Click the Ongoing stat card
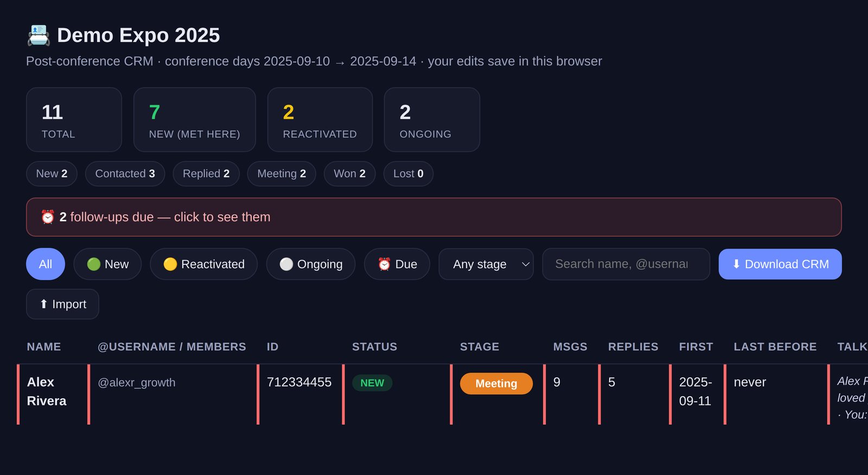Image resolution: width=868 pixels, height=475 pixels. click(432, 119)
